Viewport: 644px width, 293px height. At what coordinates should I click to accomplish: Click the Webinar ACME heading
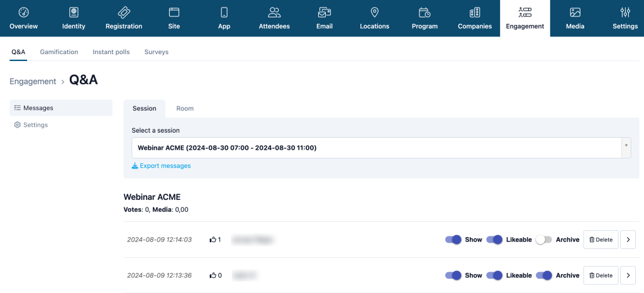tap(152, 197)
